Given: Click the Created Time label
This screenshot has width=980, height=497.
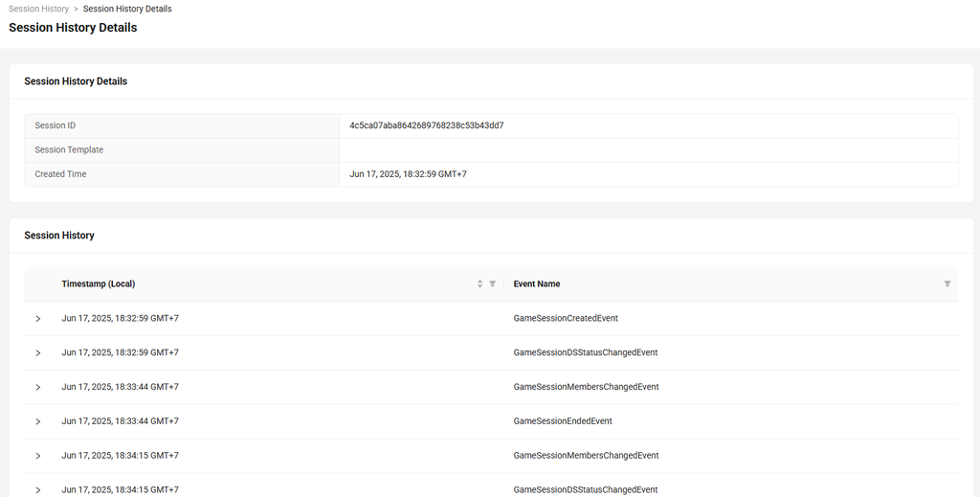Looking at the screenshot, I should (x=60, y=174).
